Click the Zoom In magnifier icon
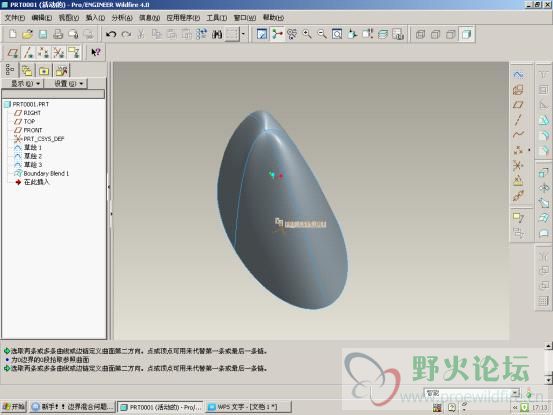553x415 pixels. point(307,34)
